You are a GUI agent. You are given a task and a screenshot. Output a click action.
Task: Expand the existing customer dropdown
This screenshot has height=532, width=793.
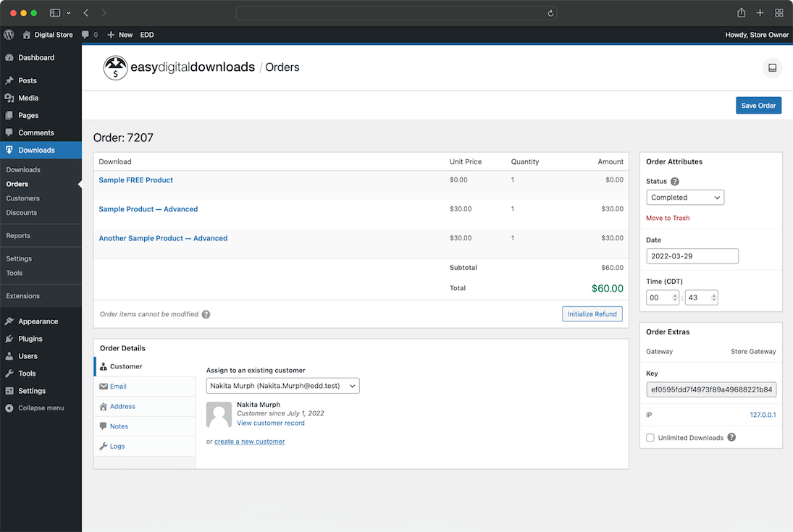tap(282, 387)
